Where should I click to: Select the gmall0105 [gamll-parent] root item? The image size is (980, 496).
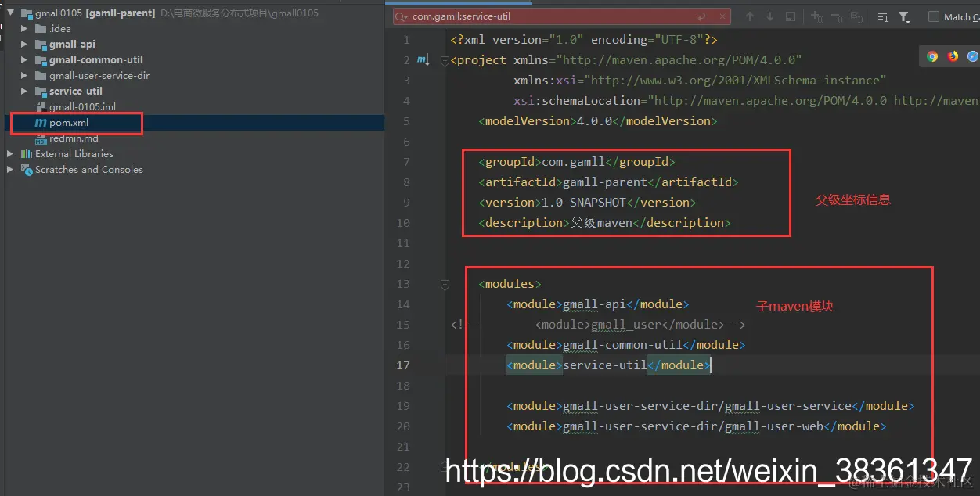pyautogui.click(x=95, y=13)
